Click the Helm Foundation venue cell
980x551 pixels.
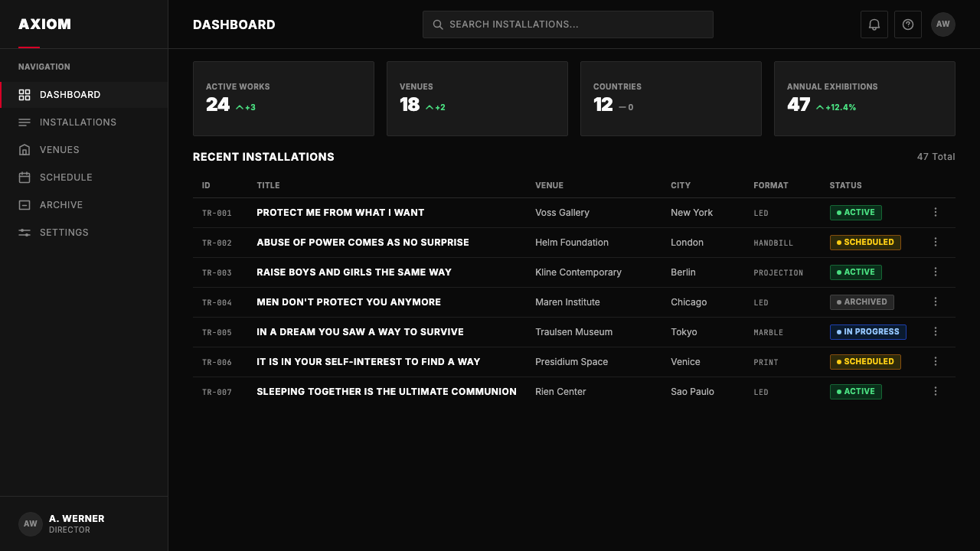point(572,243)
